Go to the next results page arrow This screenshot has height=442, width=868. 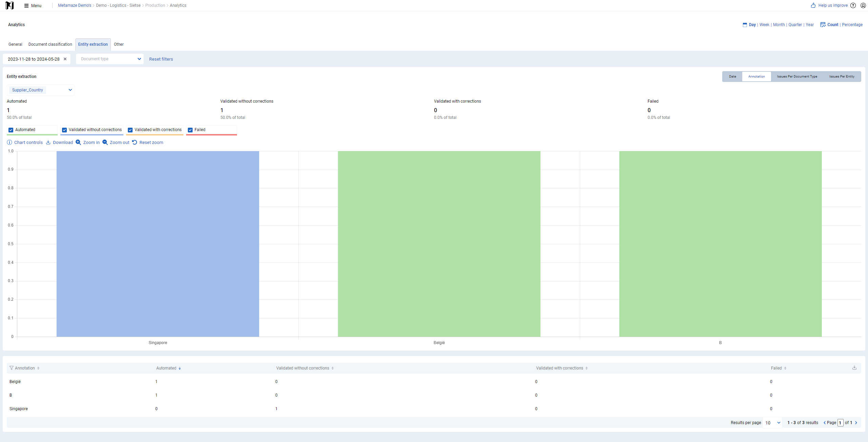point(856,423)
